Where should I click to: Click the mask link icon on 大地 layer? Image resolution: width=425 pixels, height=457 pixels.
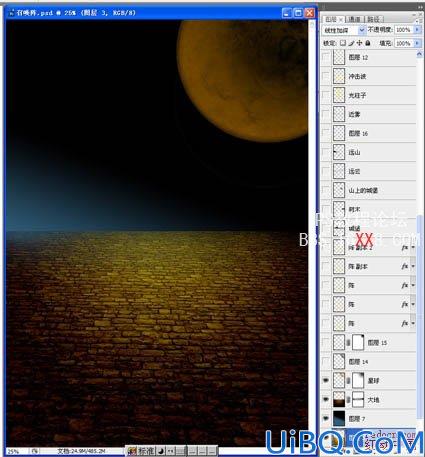pyautogui.click(x=349, y=399)
